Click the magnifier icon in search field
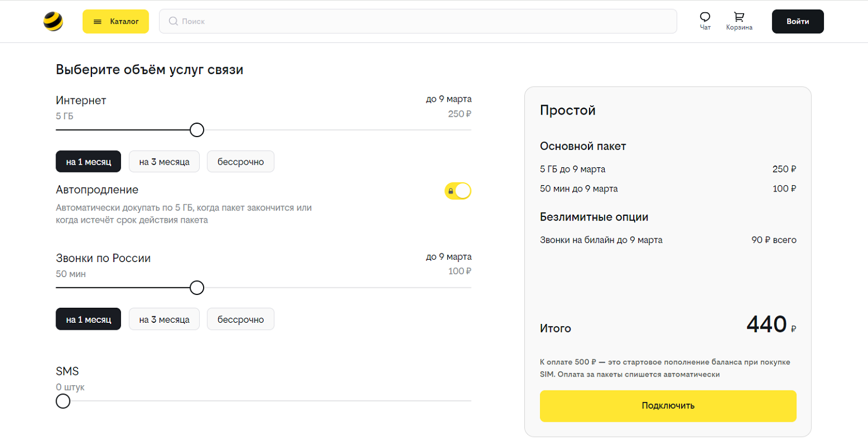Image resolution: width=868 pixels, height=446 pixels. point(173,21)
